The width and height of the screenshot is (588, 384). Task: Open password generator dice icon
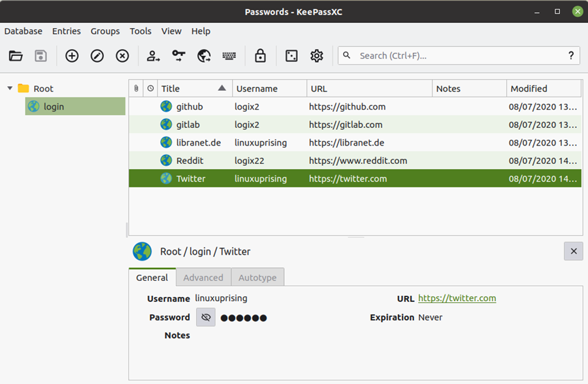pyautogui.click(x=291, y=56)
